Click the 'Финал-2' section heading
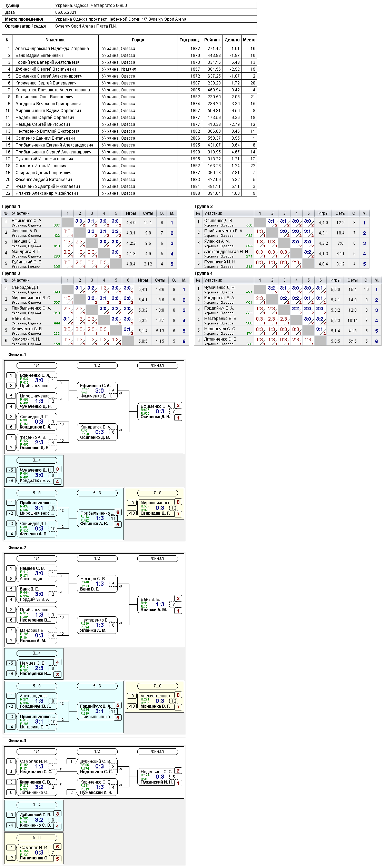 pos(17,548)
